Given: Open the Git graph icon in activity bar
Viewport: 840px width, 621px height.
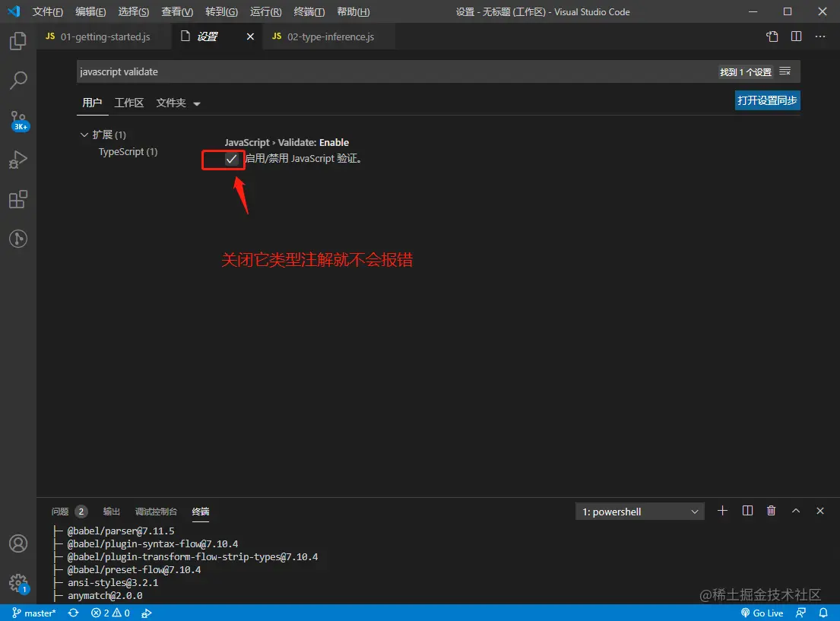Looking at the screenshot, I should click(18, 239).
